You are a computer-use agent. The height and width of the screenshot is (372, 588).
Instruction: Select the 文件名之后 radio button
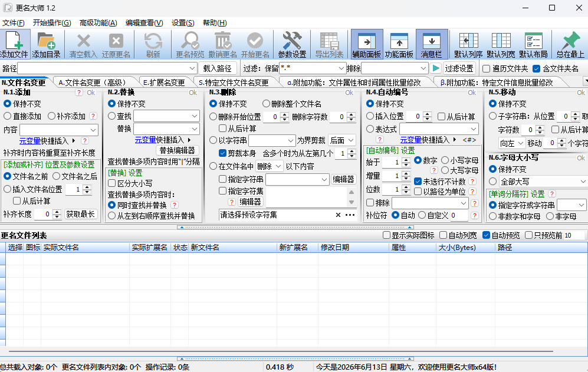pyautogui.click(x=56, y=176)
